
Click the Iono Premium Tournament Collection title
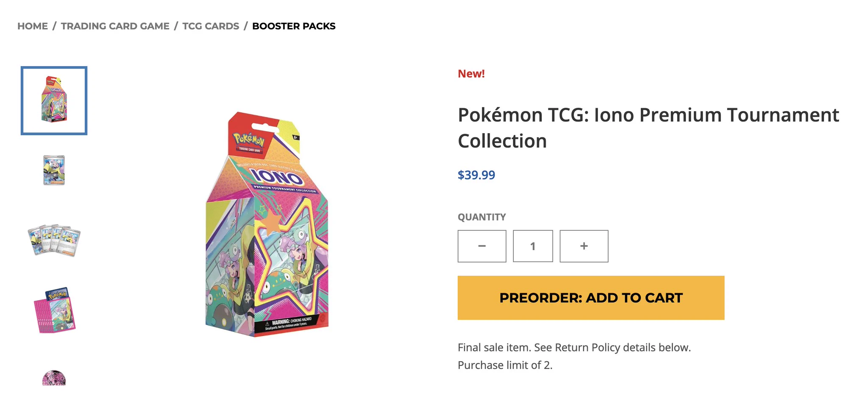(x=648, y=128)
